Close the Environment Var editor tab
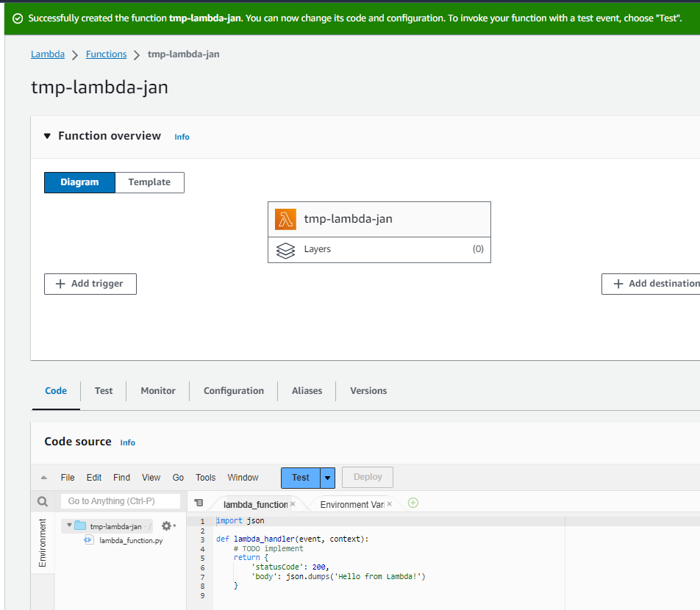The width and height of the screenshot is (700, 610). pos(389,503)
